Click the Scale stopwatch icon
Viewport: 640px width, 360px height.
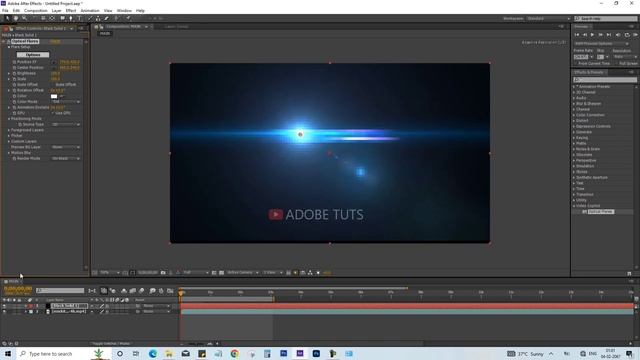14,79
